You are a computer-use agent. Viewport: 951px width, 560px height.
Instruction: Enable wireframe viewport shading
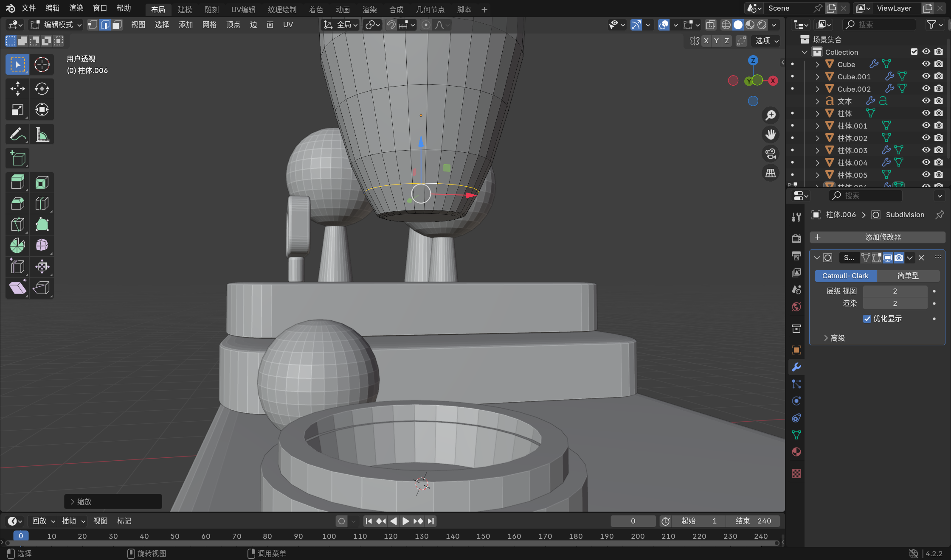coord(726,25)
